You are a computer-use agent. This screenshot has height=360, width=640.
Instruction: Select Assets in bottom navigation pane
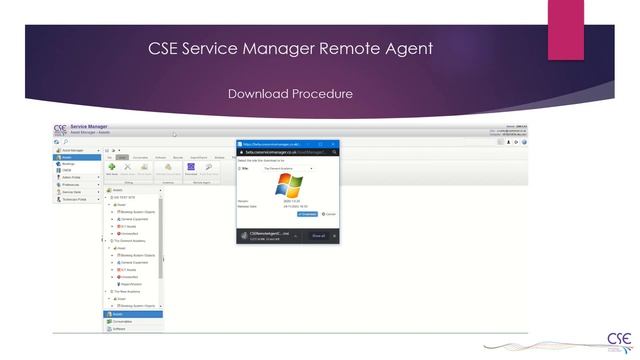coord(133,314)
